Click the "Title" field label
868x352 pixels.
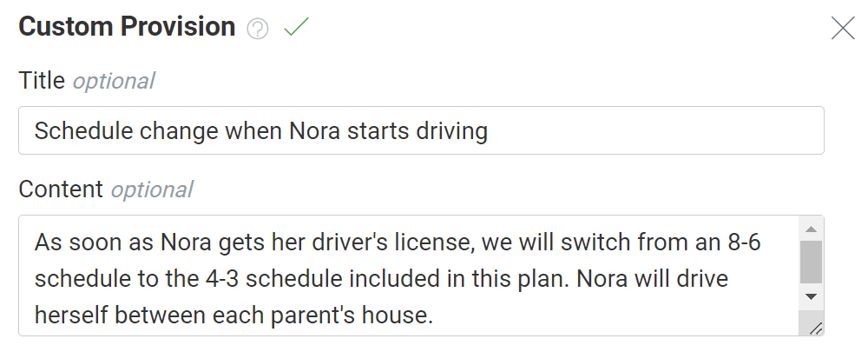click(42, 81)
